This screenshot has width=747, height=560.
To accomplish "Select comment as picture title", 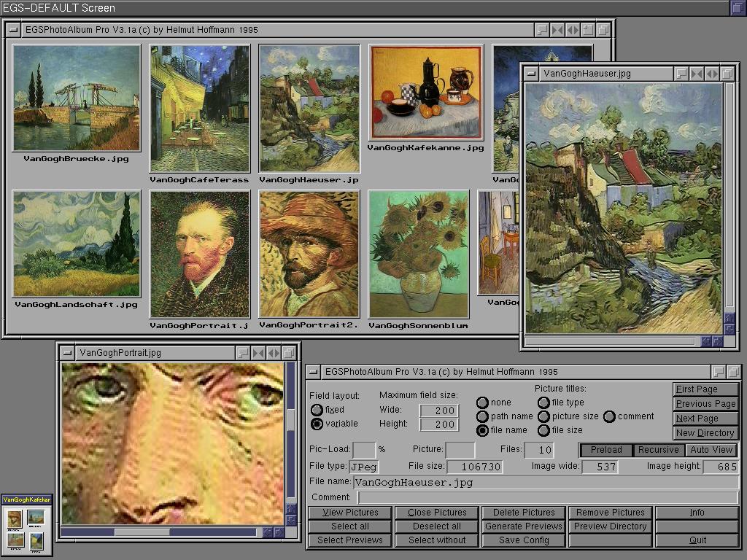I will tap(609, 416).
